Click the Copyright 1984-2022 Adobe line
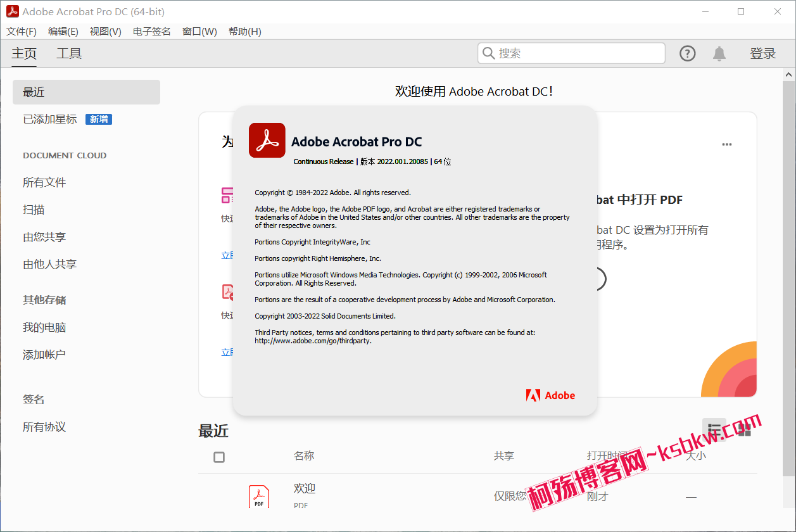796x532 pixels. tap(332, 193)
